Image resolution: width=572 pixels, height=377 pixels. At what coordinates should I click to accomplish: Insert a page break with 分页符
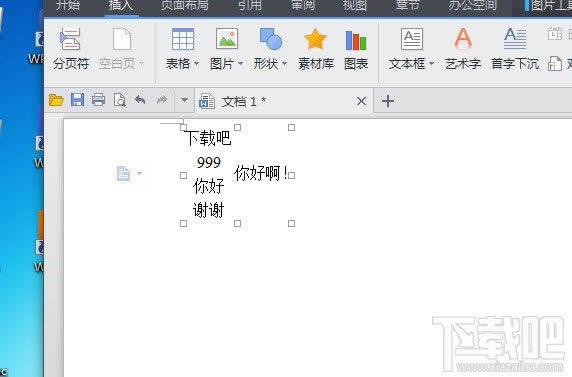70,49
